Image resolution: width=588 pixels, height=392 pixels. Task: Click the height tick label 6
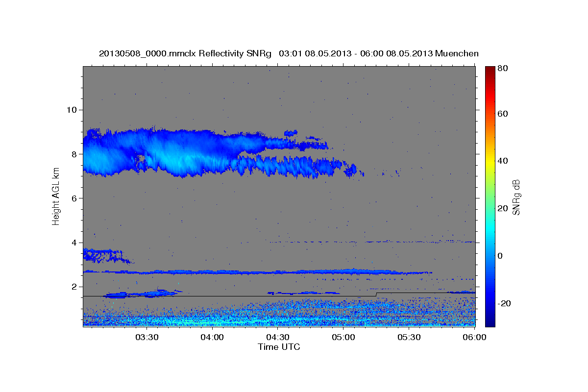(x=75, y=198)
